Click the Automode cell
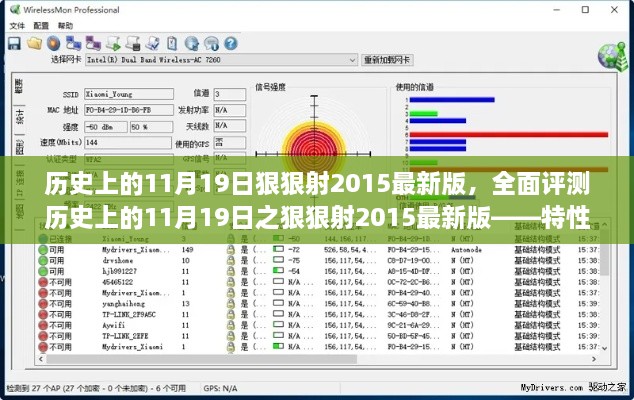 (x=466, y=250)
